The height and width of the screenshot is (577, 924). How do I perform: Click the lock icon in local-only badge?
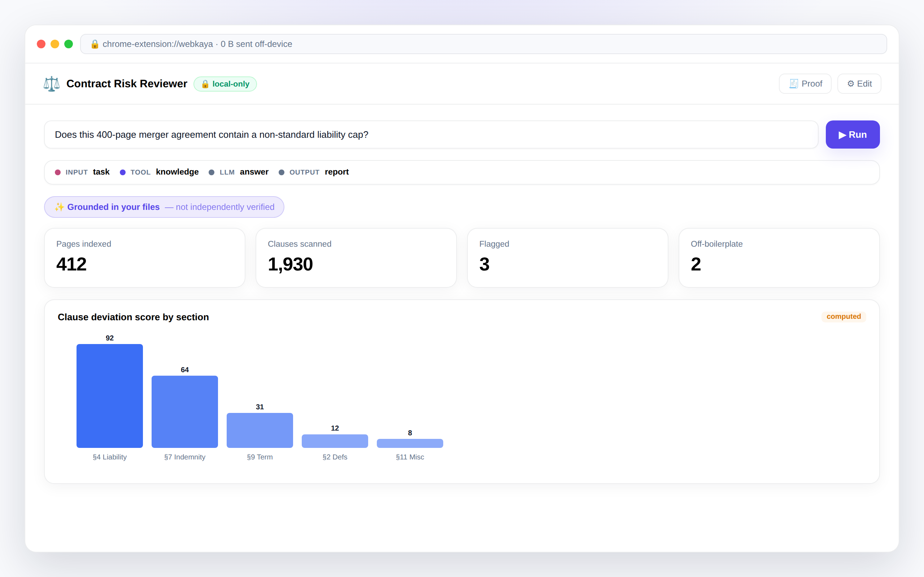point(205,84)
